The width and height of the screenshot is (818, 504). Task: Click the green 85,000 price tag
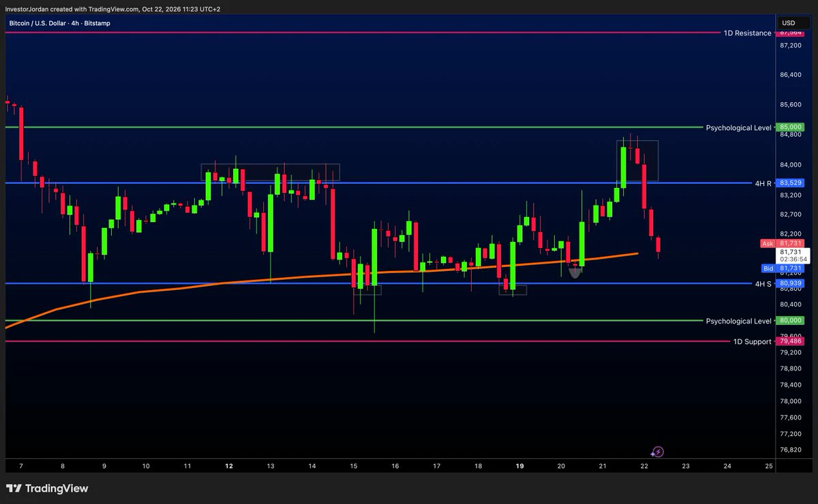pyautogui.click(x=791, y=127)
